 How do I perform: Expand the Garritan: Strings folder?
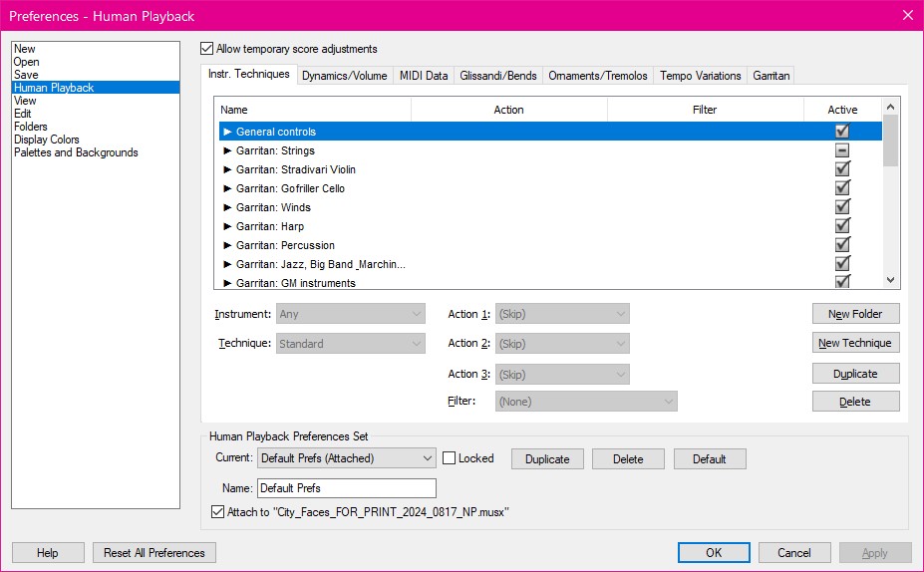coord(227,150)
